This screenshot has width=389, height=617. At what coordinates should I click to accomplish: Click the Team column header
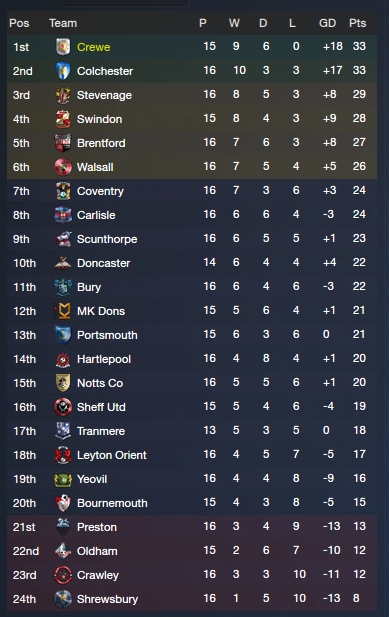[x=63, y=23]
